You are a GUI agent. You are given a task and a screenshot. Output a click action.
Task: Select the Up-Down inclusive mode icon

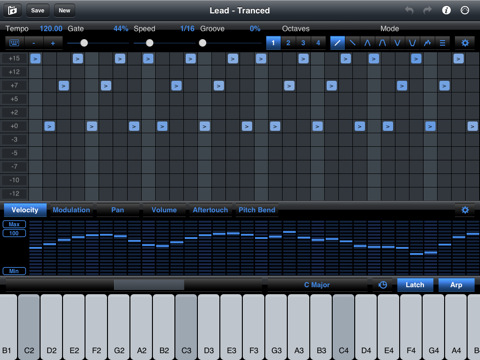[x=382, y=43]
